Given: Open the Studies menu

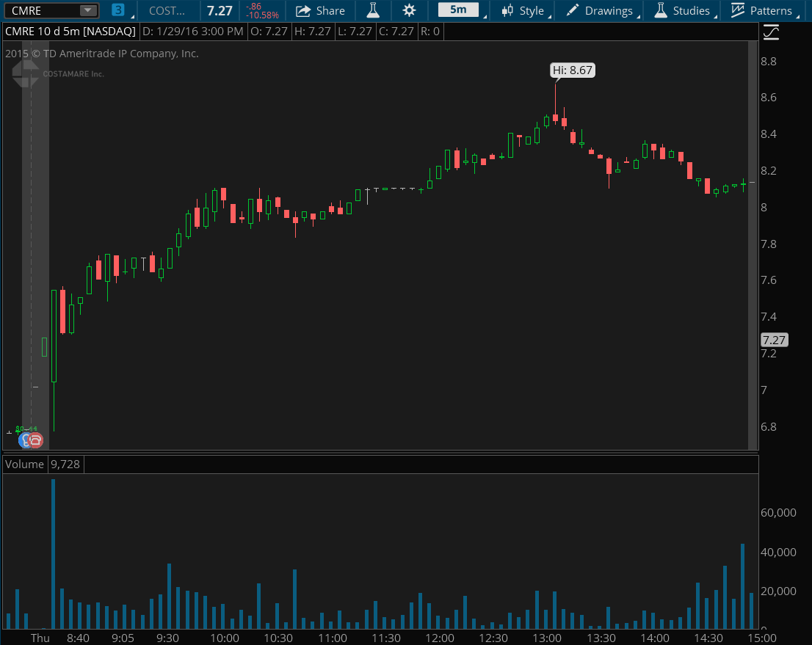Looking at the screenshot, I should [682, 10].
